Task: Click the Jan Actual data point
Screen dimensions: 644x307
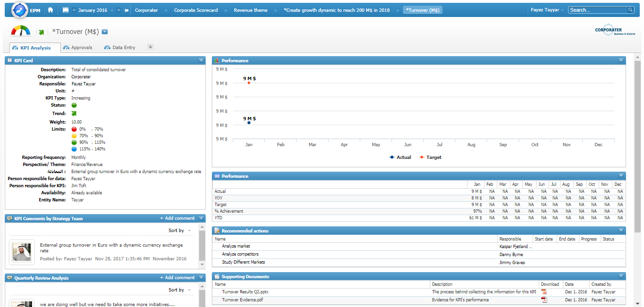Action: pos(249,123)
